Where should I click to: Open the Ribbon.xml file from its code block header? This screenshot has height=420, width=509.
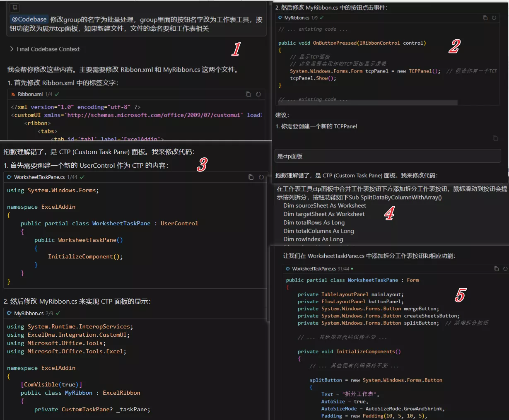click(x=30, y=94)
